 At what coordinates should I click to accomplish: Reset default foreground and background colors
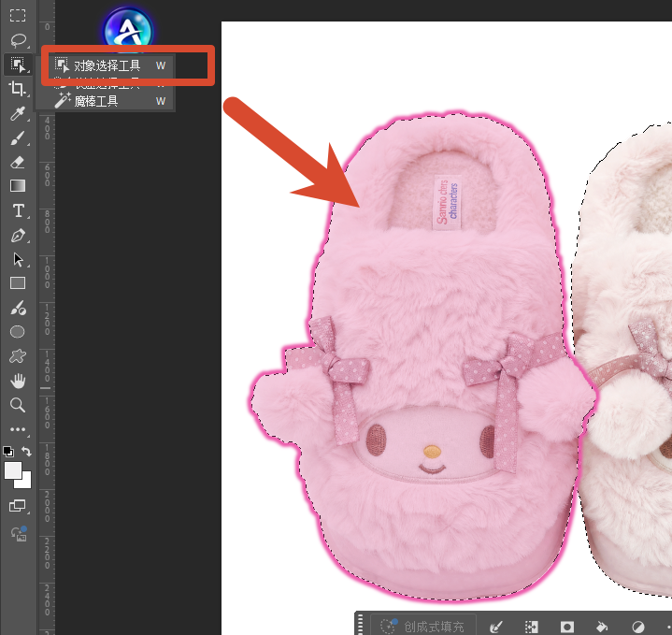tap(8, 452)
